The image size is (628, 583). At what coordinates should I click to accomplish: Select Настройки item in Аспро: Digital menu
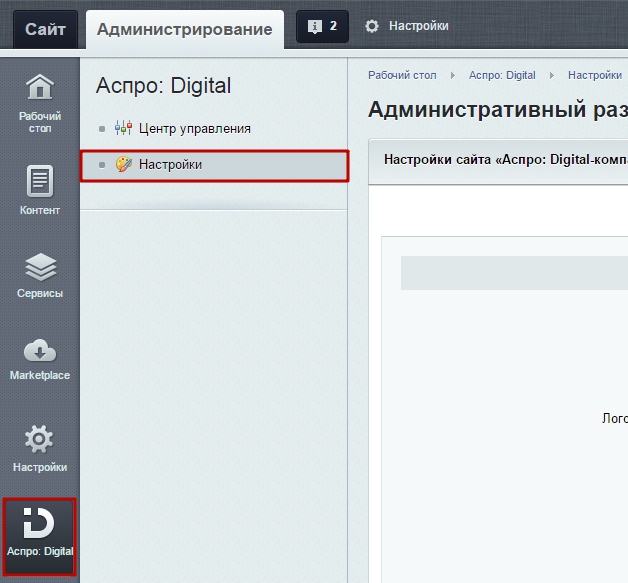[x=214, y=165]
